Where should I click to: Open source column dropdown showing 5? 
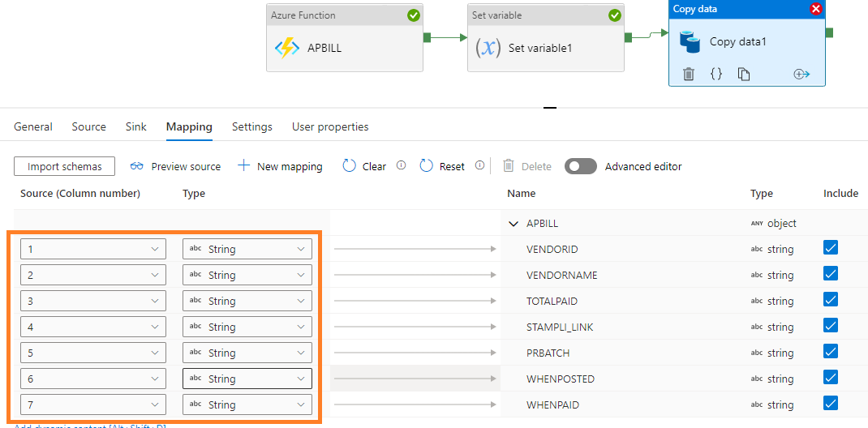pyautogui.click(x=93, y=353)
